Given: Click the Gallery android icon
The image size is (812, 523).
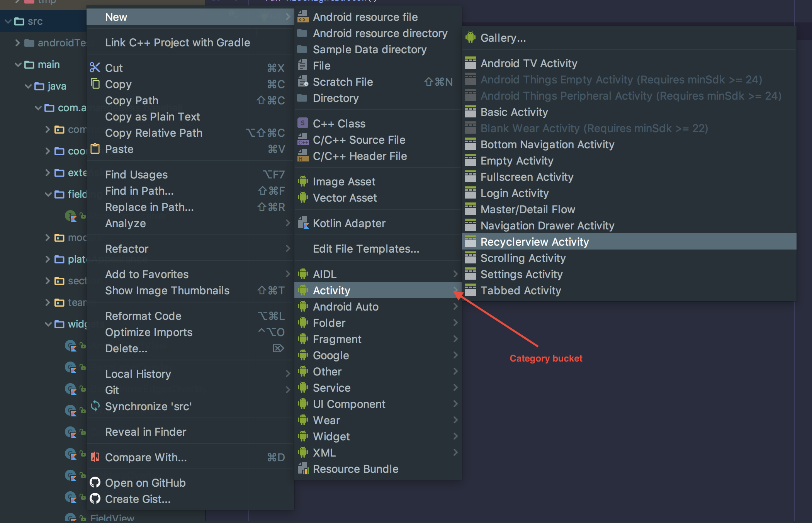Looking at the screenshot, I should coord(471,37).
